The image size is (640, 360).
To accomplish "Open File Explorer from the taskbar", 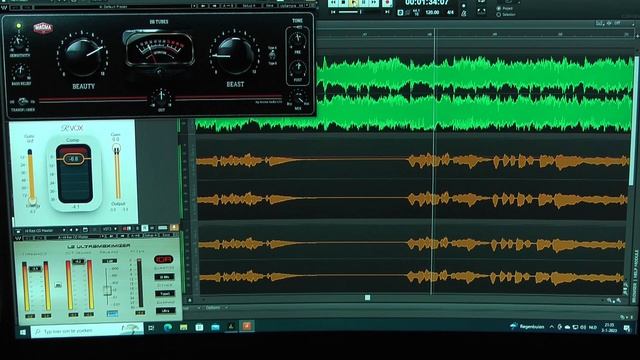I will [x=183, y=327].
